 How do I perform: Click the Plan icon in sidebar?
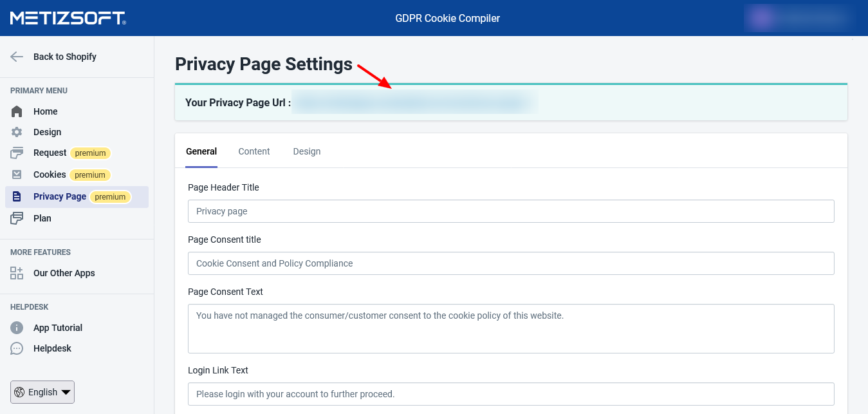click(x=17, y=218)
